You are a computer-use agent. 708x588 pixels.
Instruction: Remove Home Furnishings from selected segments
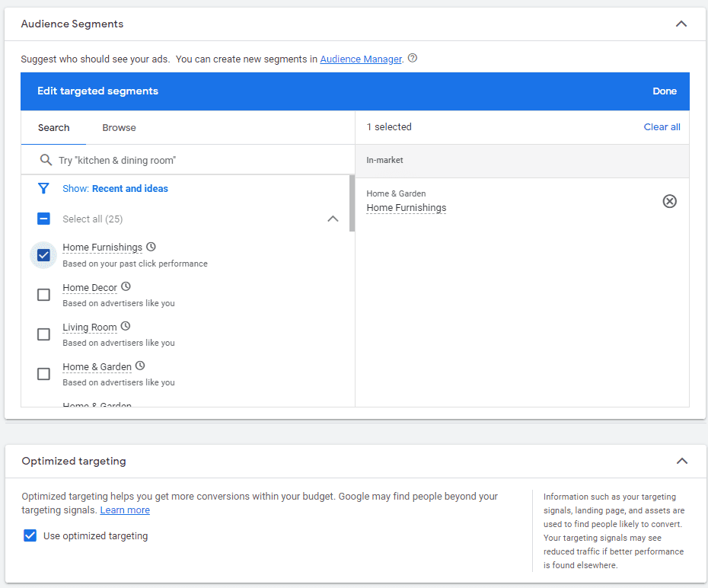pyautogui.click(x=669, y=201)
